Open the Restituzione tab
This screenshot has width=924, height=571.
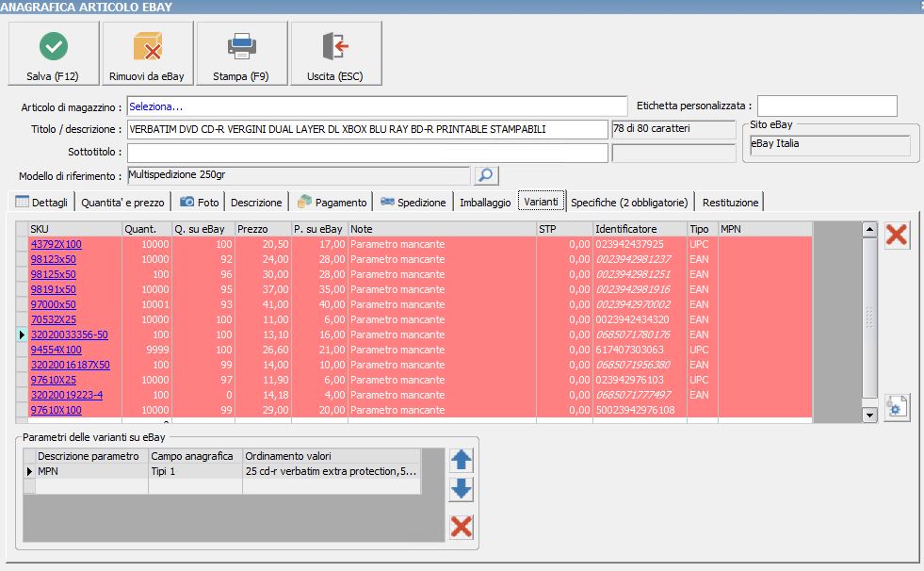point(730,203)
